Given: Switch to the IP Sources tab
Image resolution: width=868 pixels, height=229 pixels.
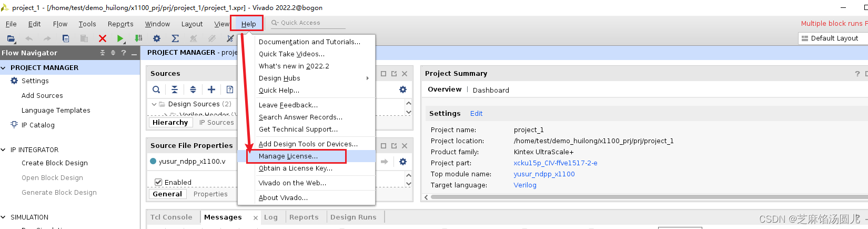Looking at the screenshot, I should pos(216,123).
